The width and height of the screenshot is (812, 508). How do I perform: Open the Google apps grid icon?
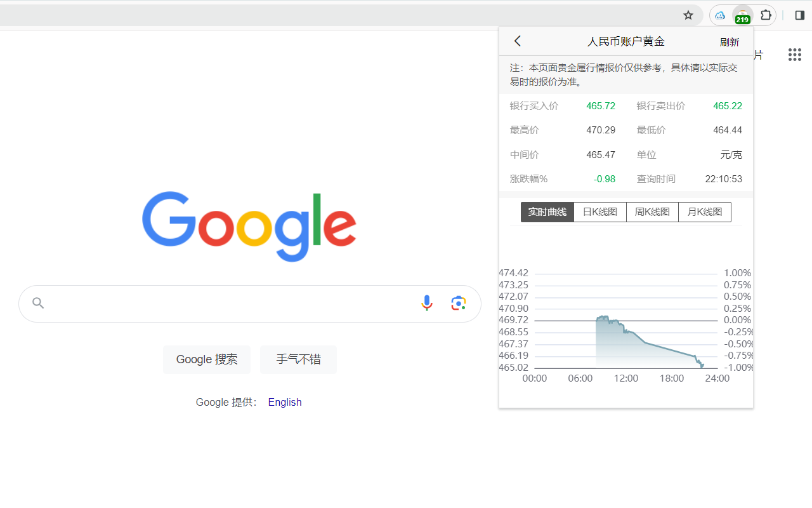coord(794,55)
